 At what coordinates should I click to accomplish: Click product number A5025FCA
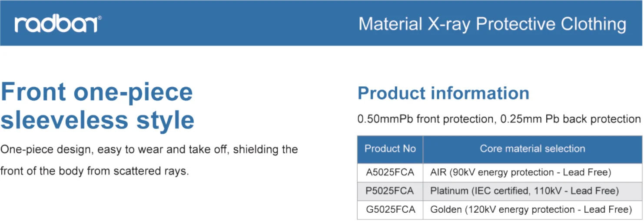click(390, 172)
